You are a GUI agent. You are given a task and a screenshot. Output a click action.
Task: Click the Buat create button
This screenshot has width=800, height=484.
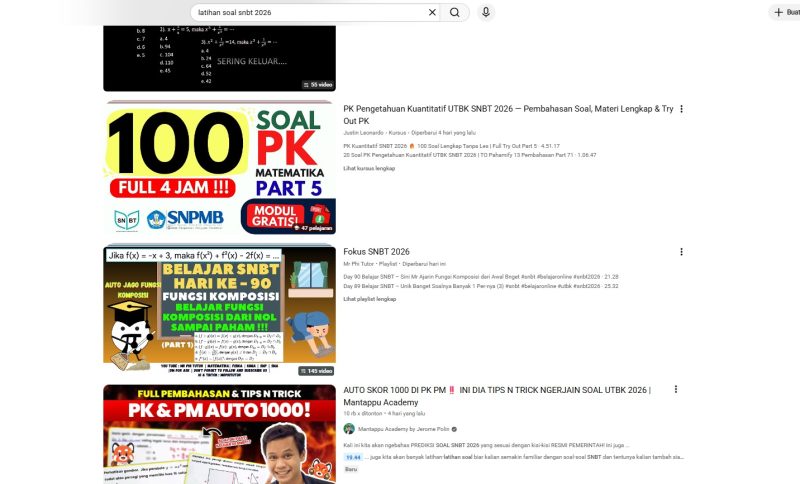click(786, 12)
